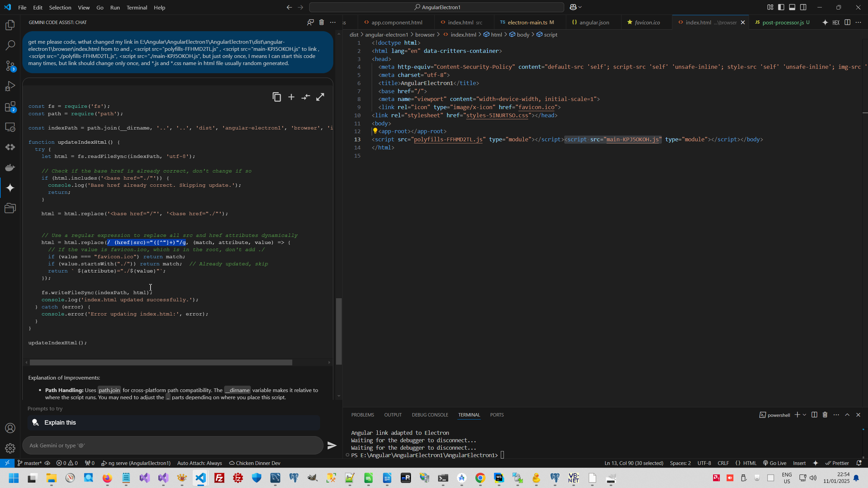Screen dimensions: 868x488
Task: Send the Gemini message with arrow icon
Action: 332,445
